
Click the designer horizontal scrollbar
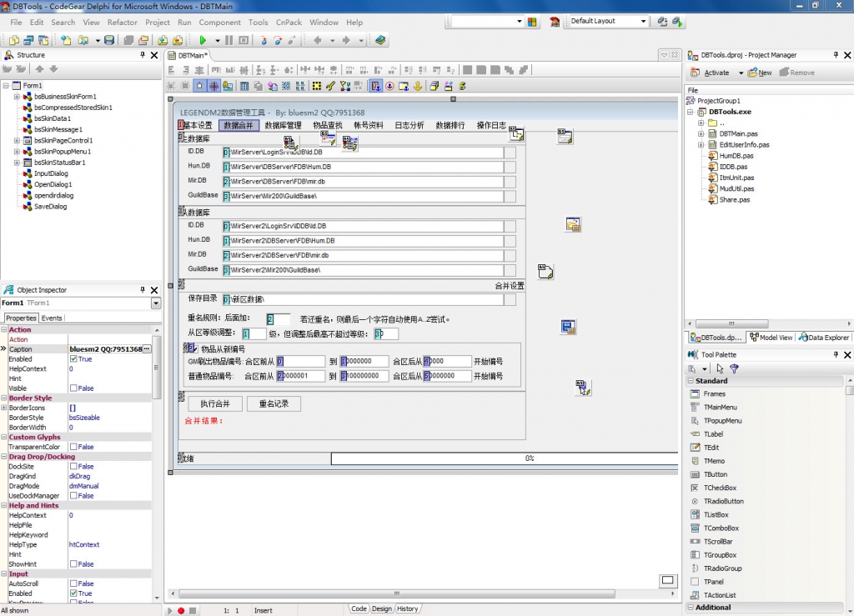(396, 593)
